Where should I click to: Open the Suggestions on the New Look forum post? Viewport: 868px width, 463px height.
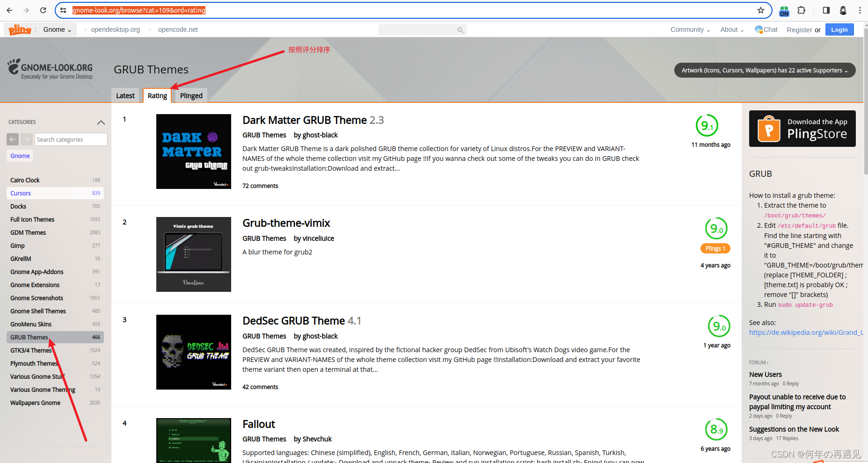point(794,429)
